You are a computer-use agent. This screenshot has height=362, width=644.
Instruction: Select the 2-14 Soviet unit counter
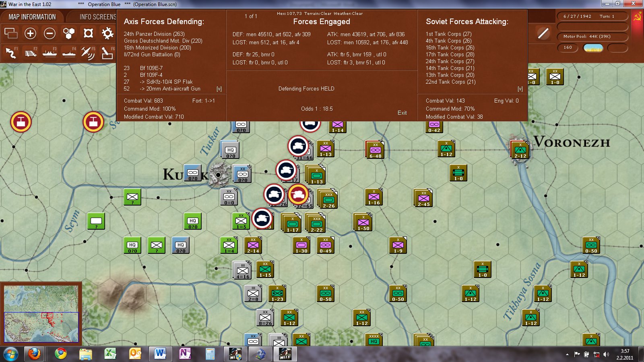point(253,245)
